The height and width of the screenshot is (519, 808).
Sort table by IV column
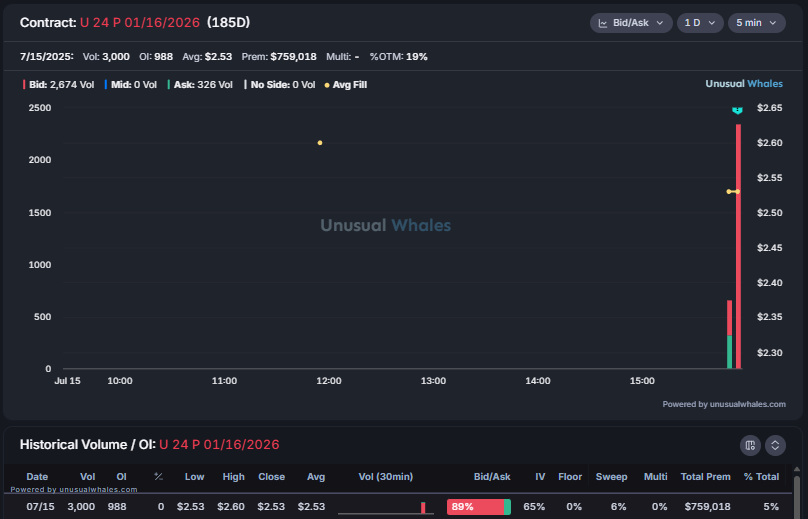(x=540, y=477)
